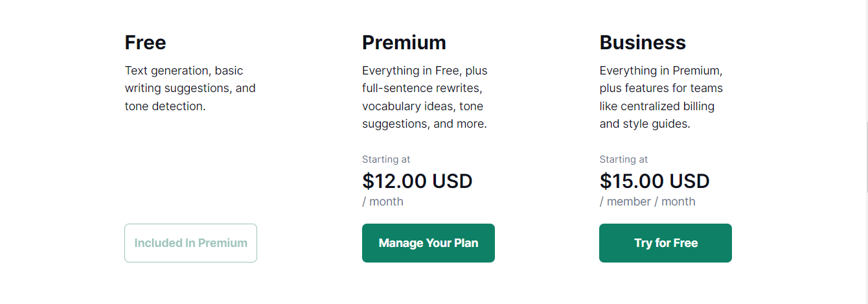Click the Business plan description paragraph
The image size is (868, 304).
pos(661,97)
